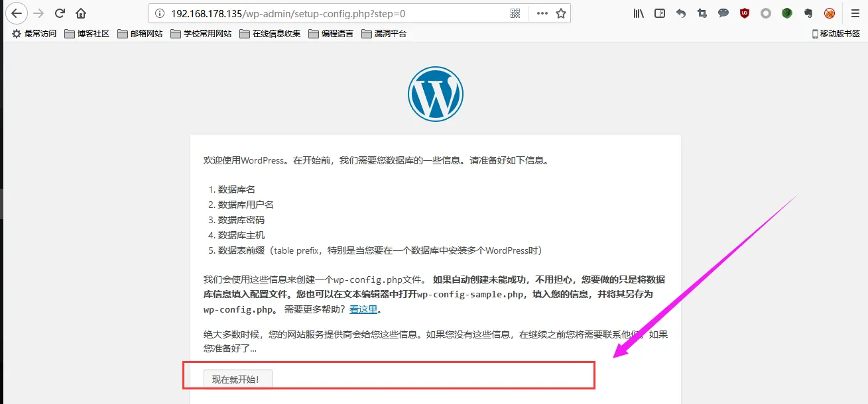868x404 pixels.
Task: Click the gray circle extension icon
Action: pos(766,13)
